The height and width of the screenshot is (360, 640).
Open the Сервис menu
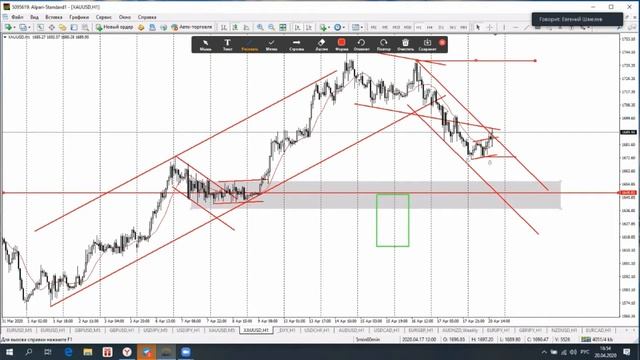(x=104, y=17)
